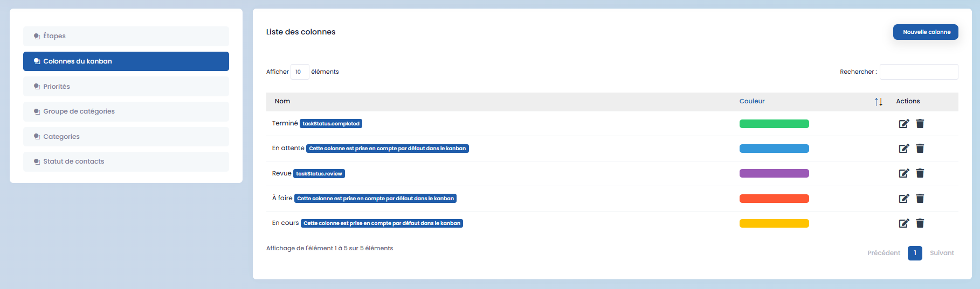Edit the En attente column
This screenshot has width=980, height=289.
coord(903,149)
